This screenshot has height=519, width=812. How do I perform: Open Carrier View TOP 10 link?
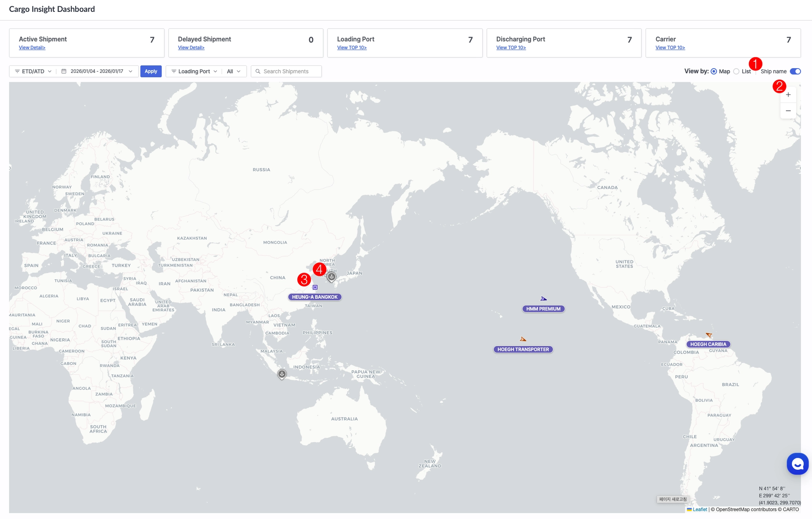pyautogui.click(x=670, y=48)
